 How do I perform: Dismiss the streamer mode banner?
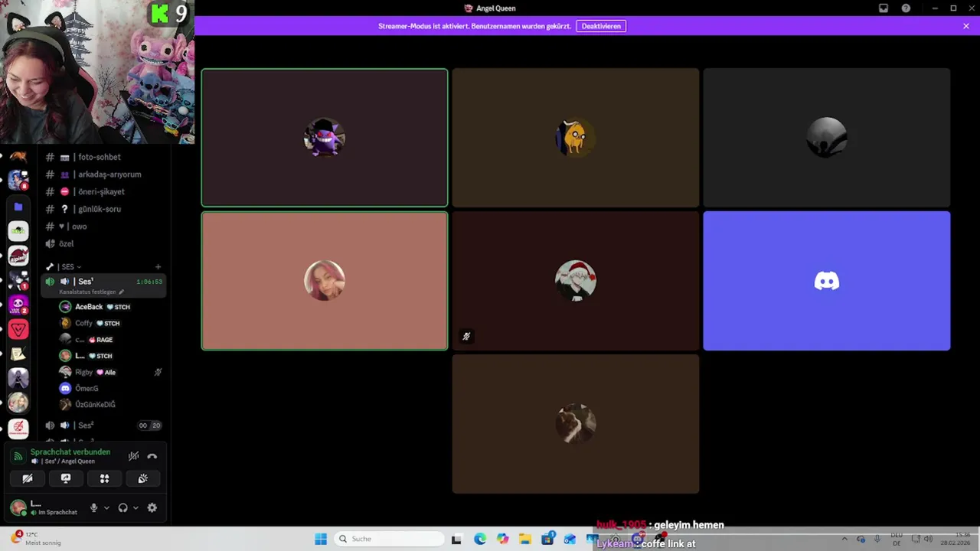click(x=966, y=26)
